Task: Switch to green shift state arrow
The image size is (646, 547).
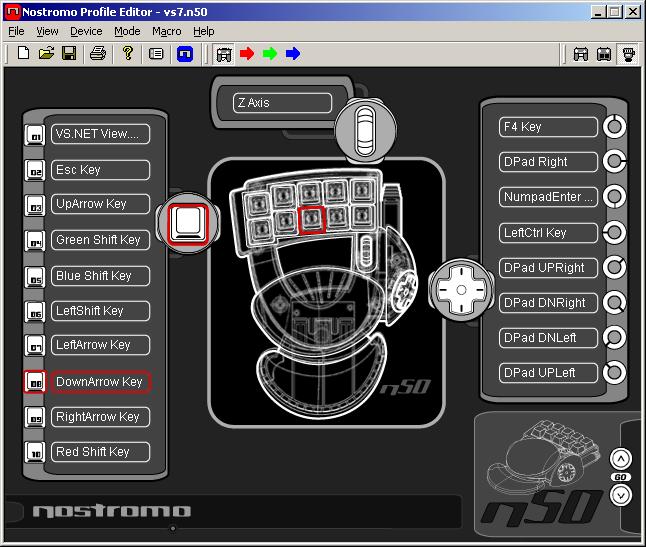Action: [x=270, y=54]
